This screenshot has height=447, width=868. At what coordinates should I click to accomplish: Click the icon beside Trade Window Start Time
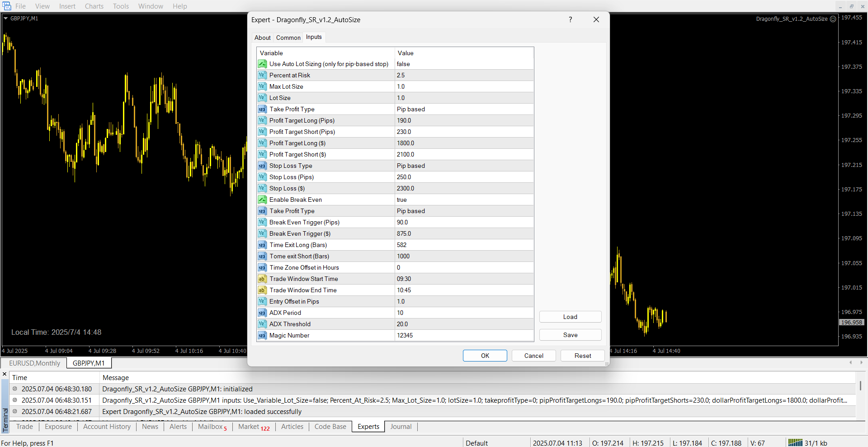coord(262,279)
